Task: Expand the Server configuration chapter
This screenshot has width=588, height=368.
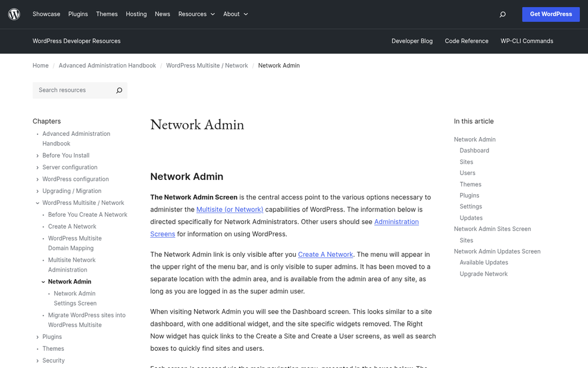Action: pyautogui.click(x=37, y=168)
